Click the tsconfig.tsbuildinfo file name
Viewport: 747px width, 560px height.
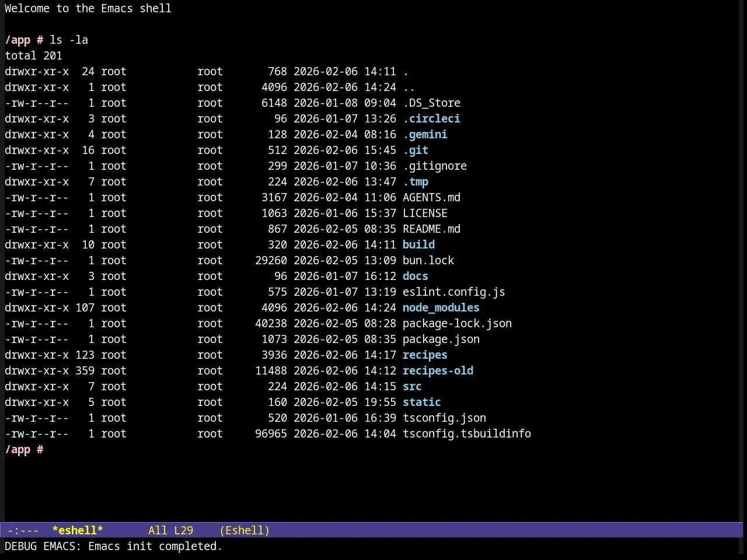tap(467, 433)
